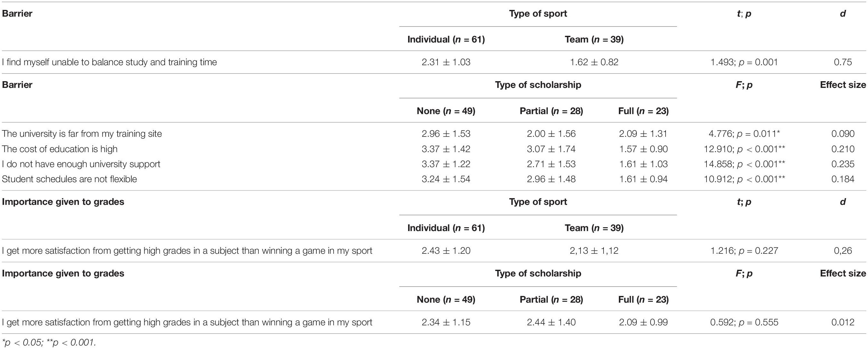Click the value '1.493; p = 0.001'
This screenshot has width=868, height=349.
(x=744, y=62)
